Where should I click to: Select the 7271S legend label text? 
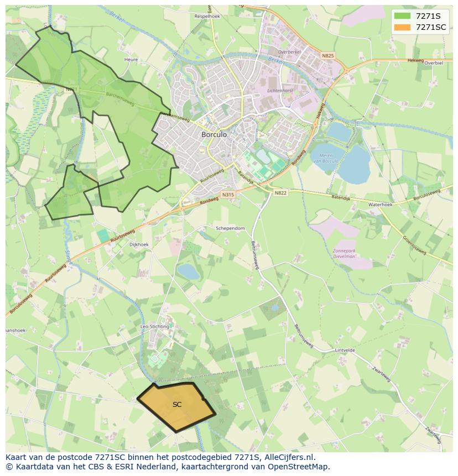click(428, 16)
